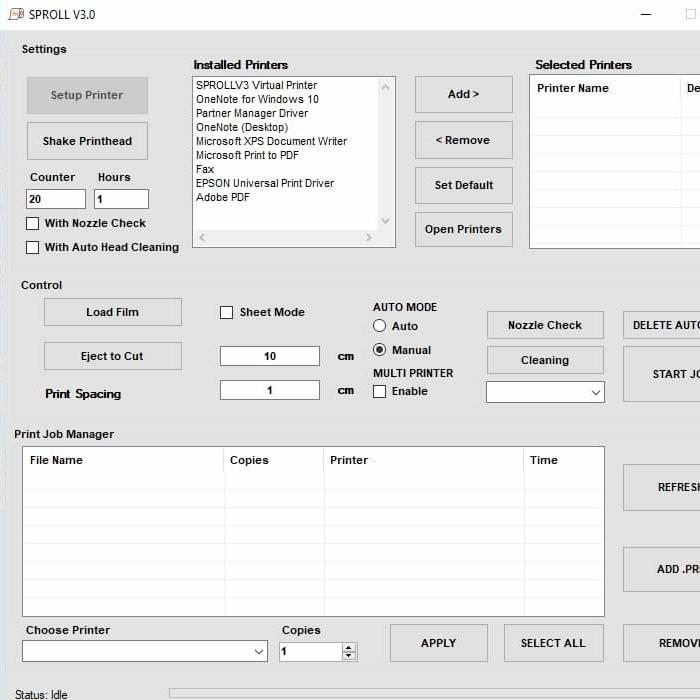Image resolution: width=700 pixels, height=700 pixels.
Task: Select the Auto mode radio button
Action: (x=380, y=326)
